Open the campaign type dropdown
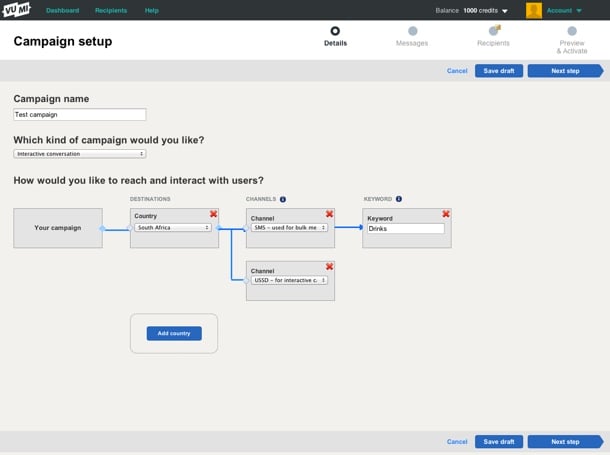Viewport: 610px width, 455px height. (80, 154)
